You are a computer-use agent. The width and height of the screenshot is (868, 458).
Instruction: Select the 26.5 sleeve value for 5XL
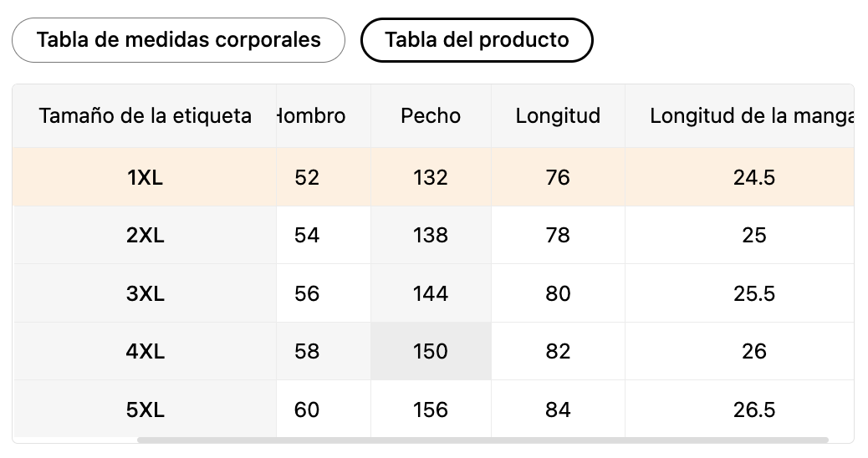pos(753,410)
